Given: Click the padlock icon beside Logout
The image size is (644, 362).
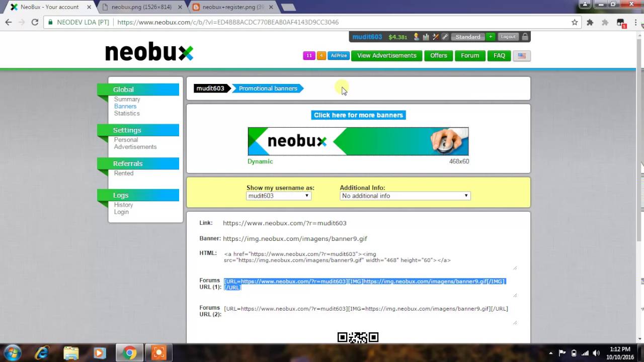Looking at the screenshot, I should pyautogui.click(x=525, y=37).
